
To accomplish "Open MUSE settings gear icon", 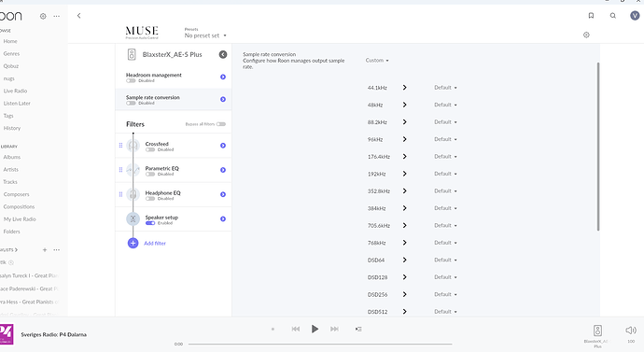I will coord(586,35).
